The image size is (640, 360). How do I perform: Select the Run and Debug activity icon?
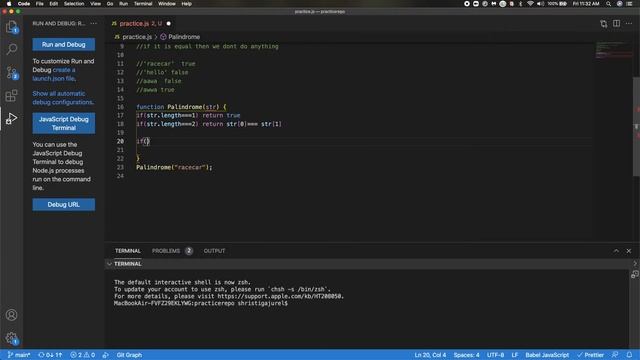11,118
